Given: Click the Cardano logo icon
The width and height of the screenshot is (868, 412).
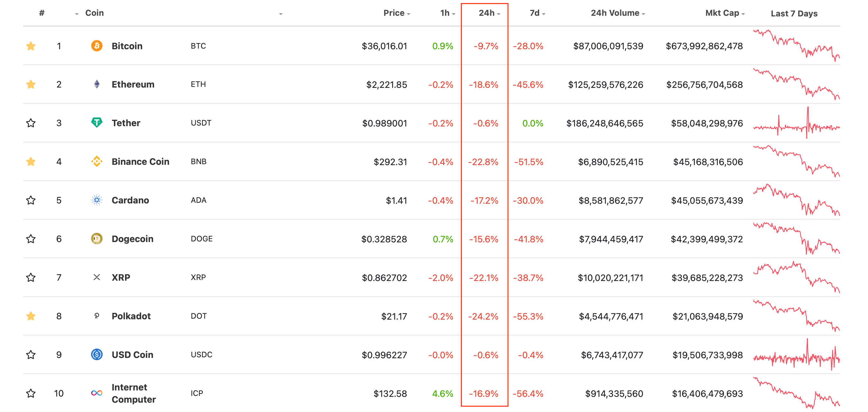Looking at the screenshot, I should pos(97,200).
